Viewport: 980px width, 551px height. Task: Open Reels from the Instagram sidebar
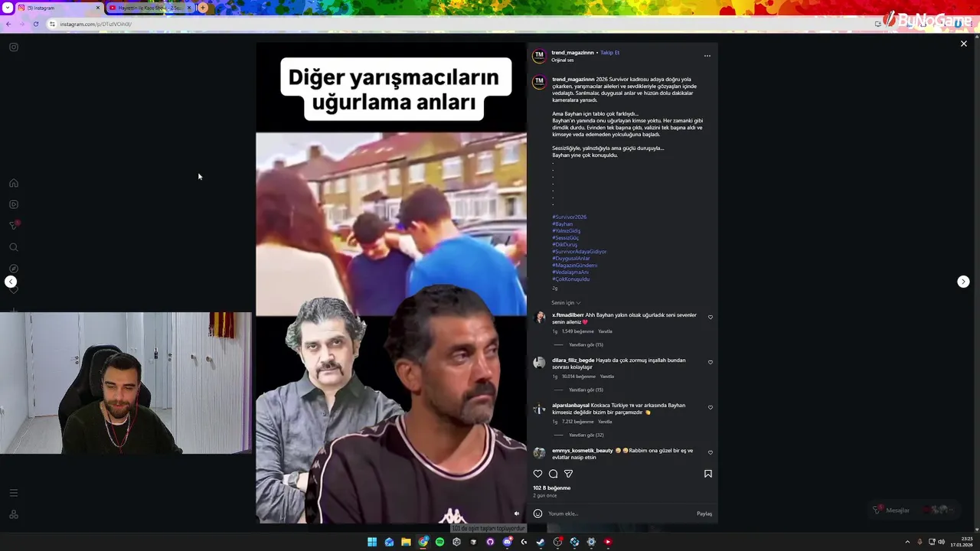click(14, 204)
